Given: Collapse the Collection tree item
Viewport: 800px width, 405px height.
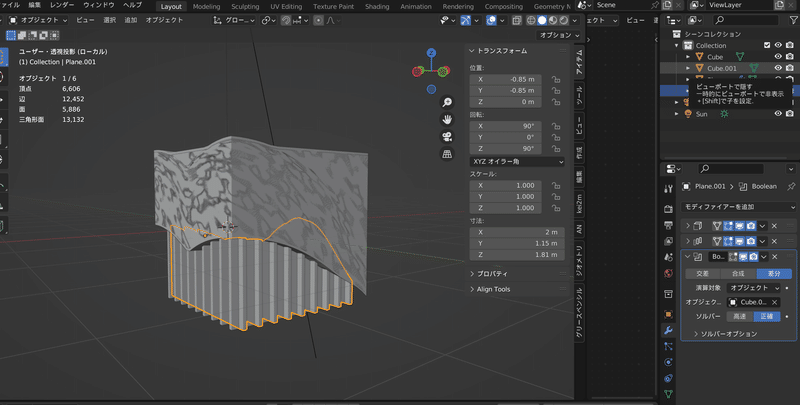Looking at the screenshot, I should click(677, 45).
